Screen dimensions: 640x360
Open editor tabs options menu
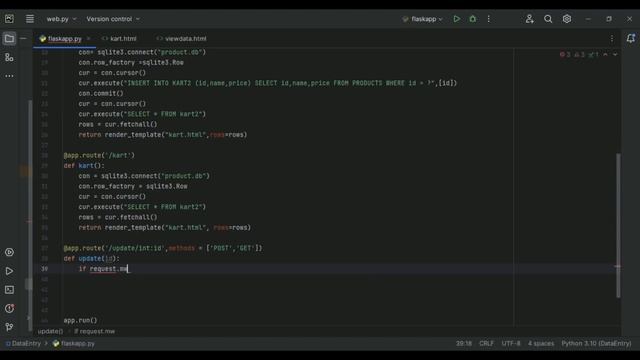[x=612, y=39]
